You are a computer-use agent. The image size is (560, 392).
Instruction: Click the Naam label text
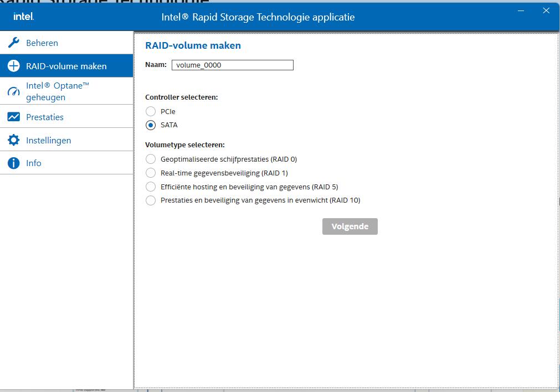[156, 65]
